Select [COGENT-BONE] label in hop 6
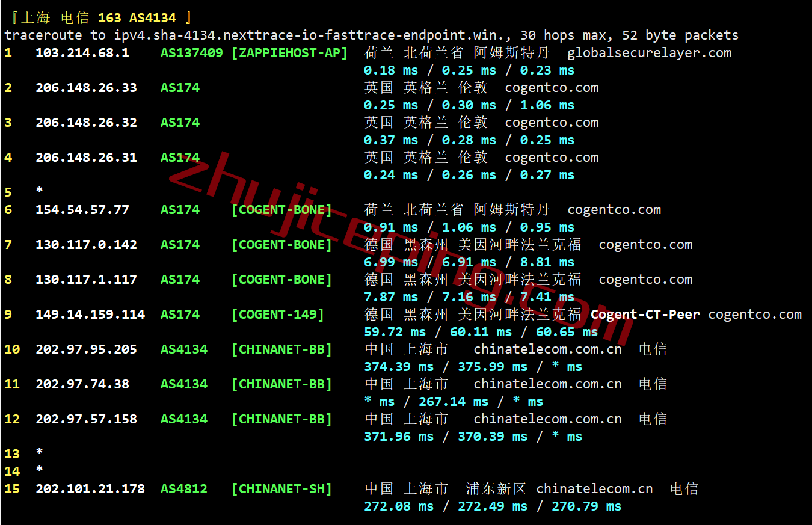The image size is (812, 525). [281, 210]
